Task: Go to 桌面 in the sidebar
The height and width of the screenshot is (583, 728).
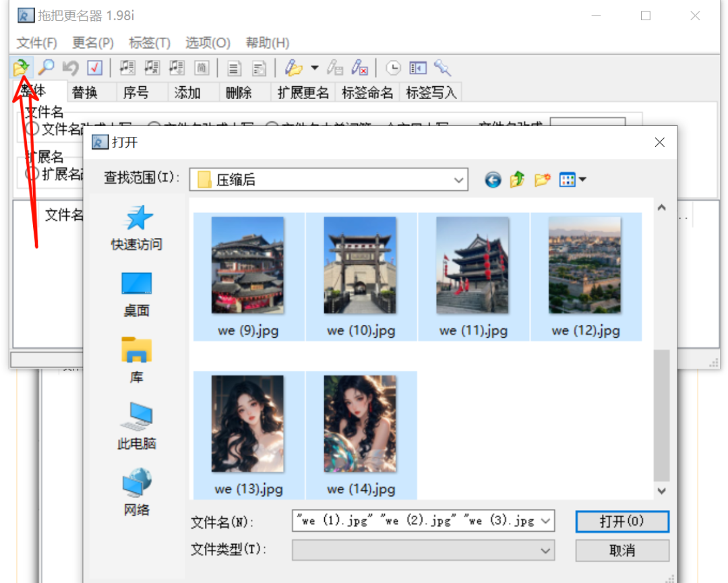Action: pyautogui.click(x=136, y=295)
